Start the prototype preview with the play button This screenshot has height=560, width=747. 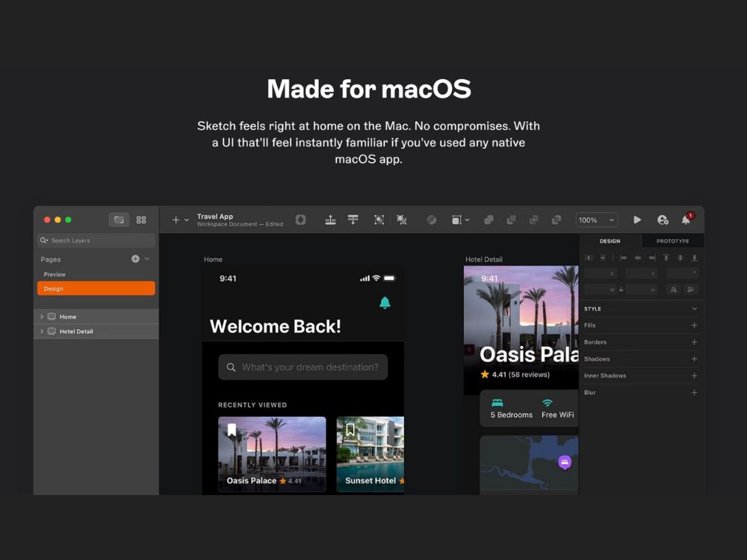pyautogui.click(x=637, y=220)
